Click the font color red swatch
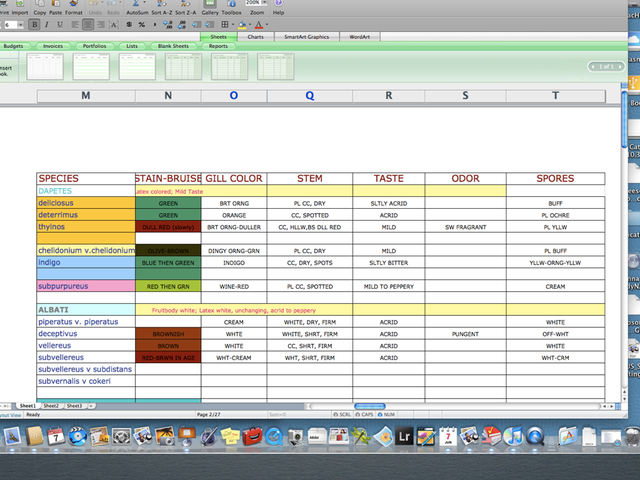The height and width of the screenshot is (480, 640). tap(259, 25)
